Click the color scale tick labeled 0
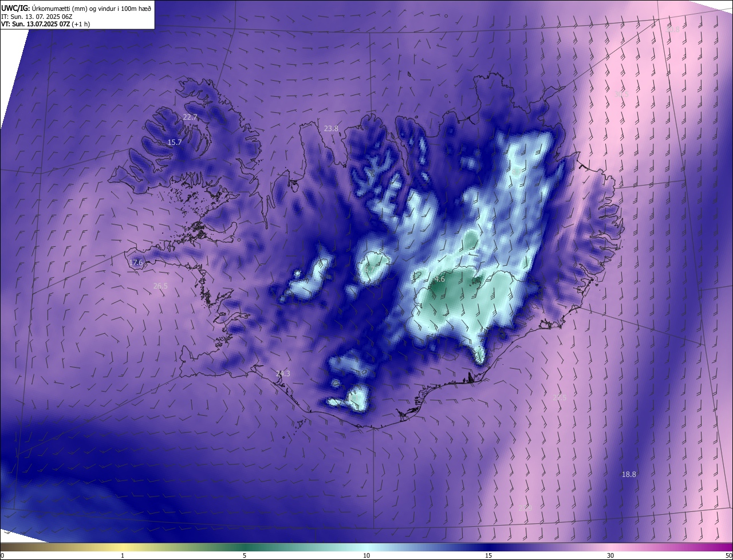 tap(2, 555)
